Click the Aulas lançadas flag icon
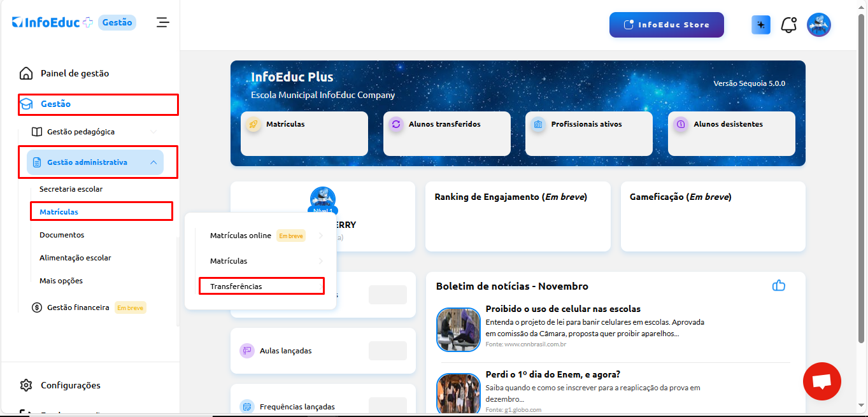 [x=247, y=351]
